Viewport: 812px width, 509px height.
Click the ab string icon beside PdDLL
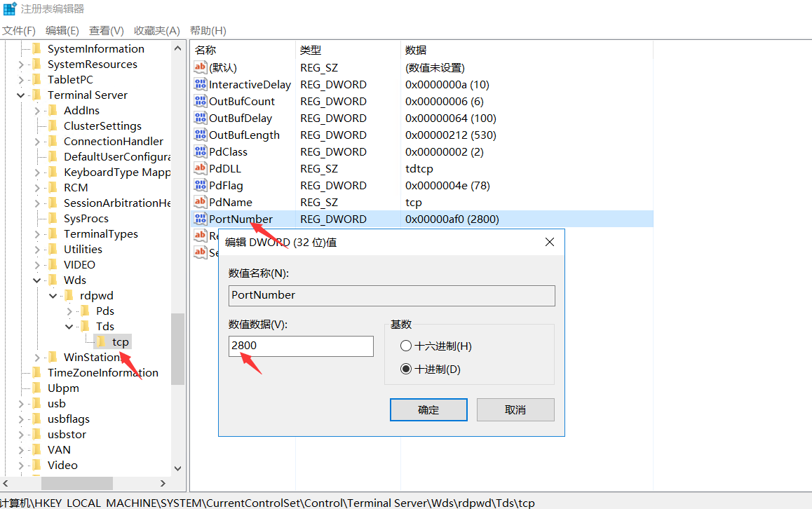point(202,168)
